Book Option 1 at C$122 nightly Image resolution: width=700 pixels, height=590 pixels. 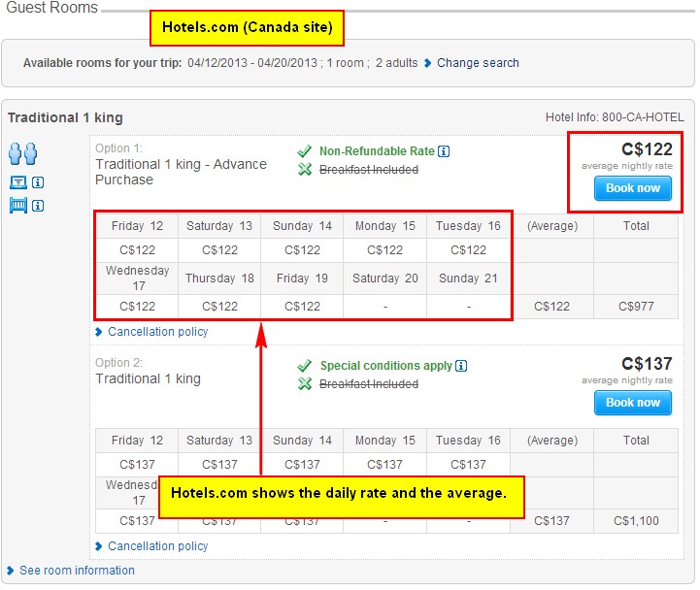[633, 188]
